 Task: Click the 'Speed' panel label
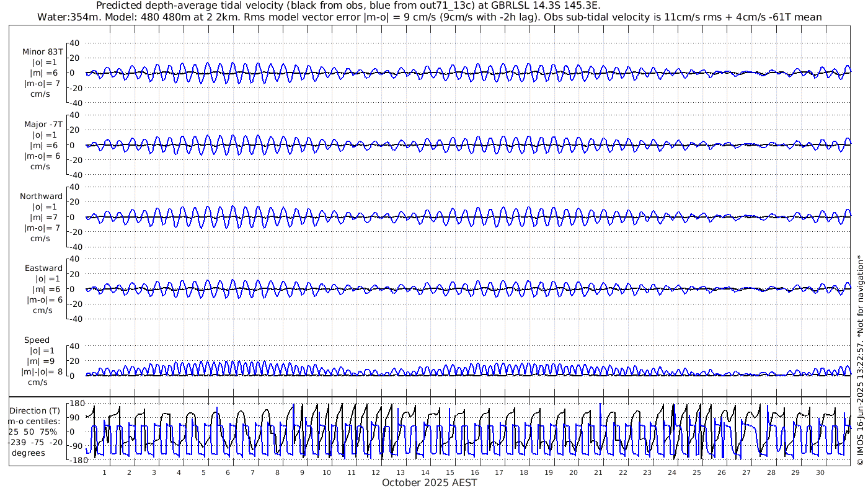(37, 340)
